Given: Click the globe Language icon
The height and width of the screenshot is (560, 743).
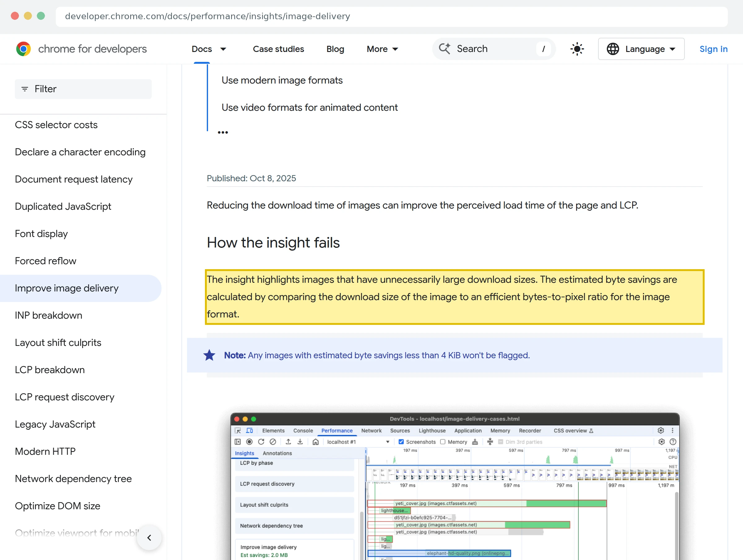Looking at the screenshot, I should pyautogui.click(x=613, y=49).
